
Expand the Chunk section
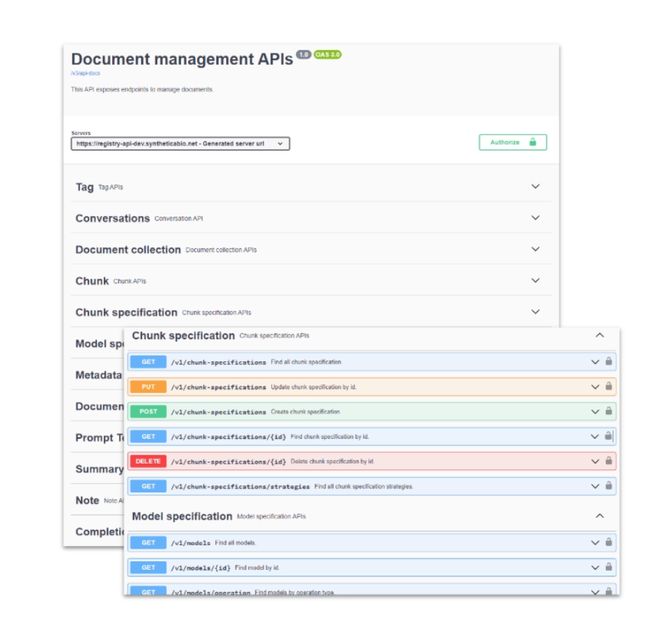[x=535, y=281]
